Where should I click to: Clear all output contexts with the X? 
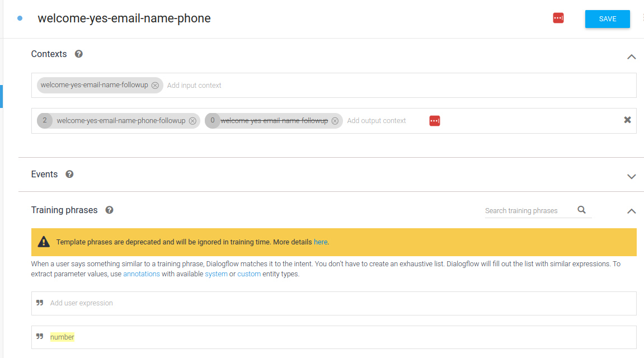627,120
